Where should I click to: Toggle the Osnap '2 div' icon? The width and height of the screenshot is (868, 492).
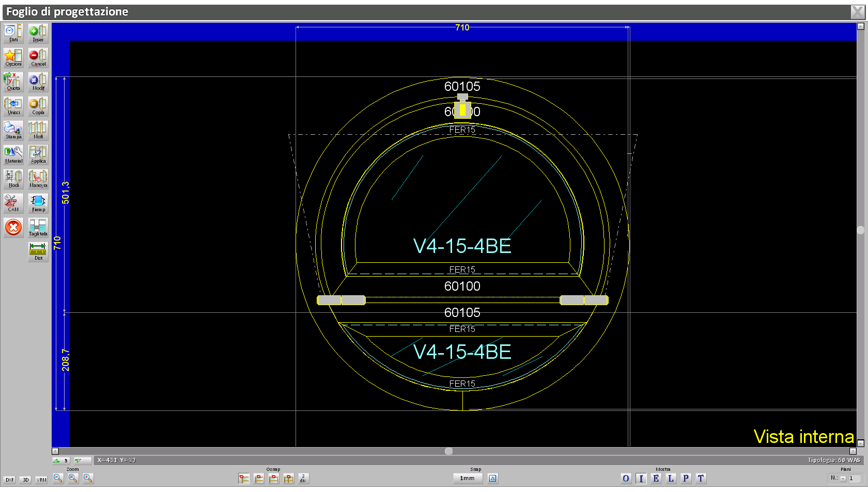[303, 479]
